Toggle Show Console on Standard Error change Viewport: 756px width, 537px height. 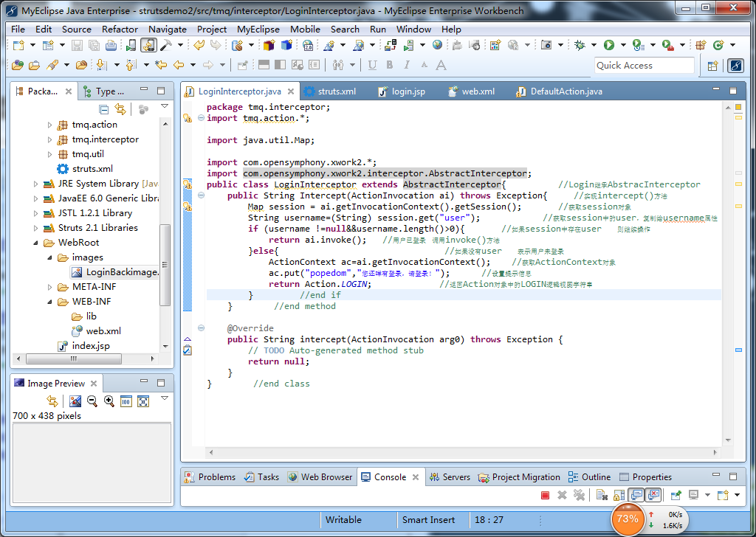click(653, 495)
